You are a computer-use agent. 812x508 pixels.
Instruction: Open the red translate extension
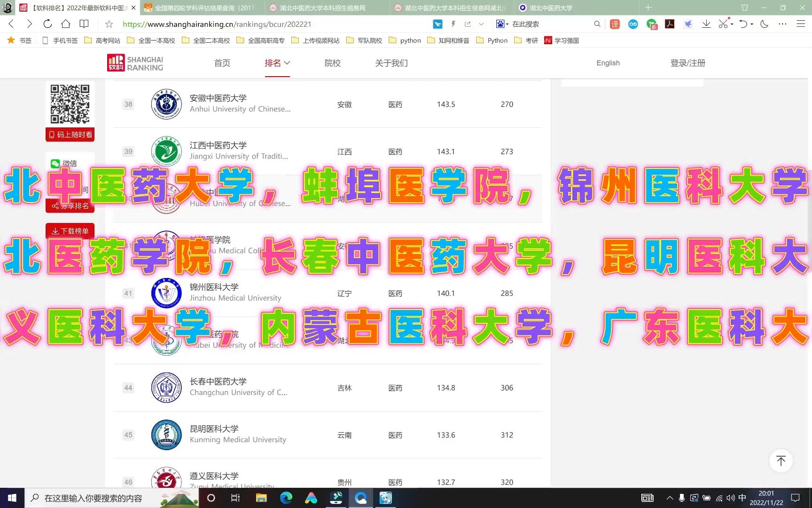(615, 24)
